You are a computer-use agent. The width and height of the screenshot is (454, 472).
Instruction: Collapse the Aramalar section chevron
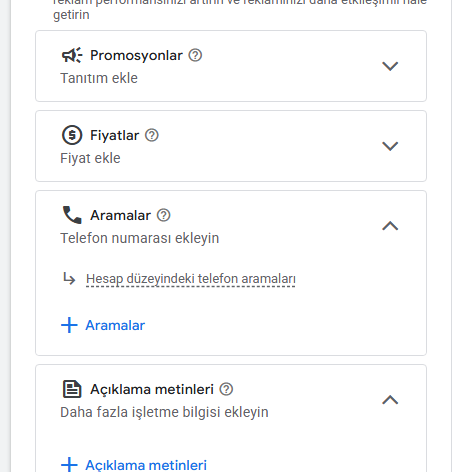[390, 226]
